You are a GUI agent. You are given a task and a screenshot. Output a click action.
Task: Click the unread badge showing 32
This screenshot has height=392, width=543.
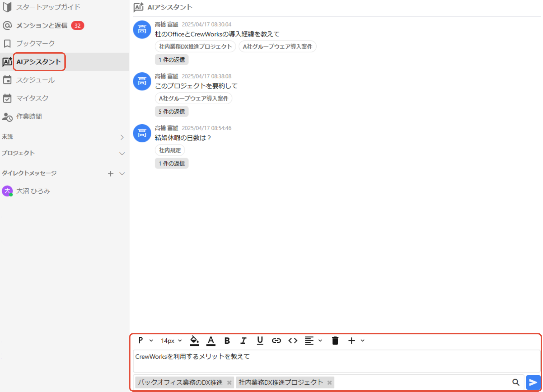tap(77, 25)
